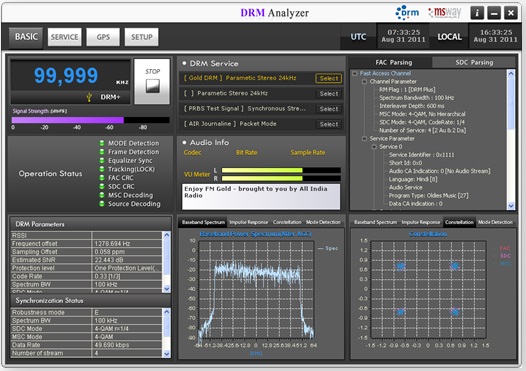The height and width of the screenshot is (371, 526).
Task: Click the Frame Detection status LED
Action: point(102,152)
